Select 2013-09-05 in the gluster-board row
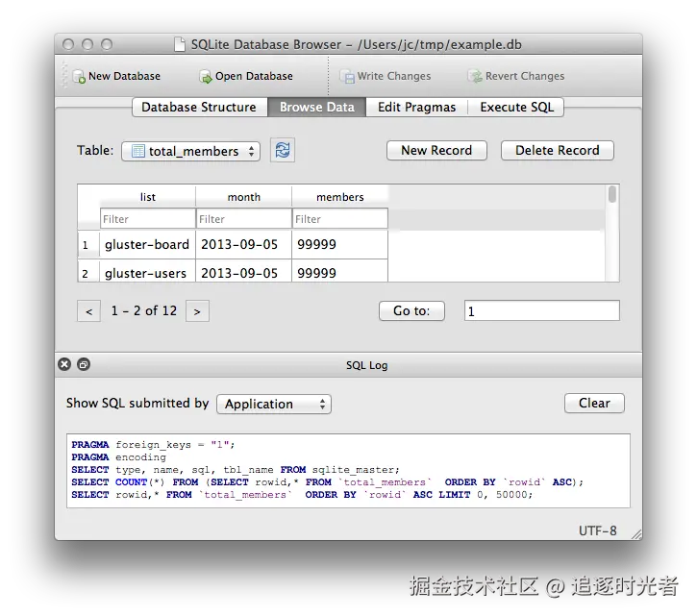The image size is (697, 616). pyautogui.click(x=243, y=244)
